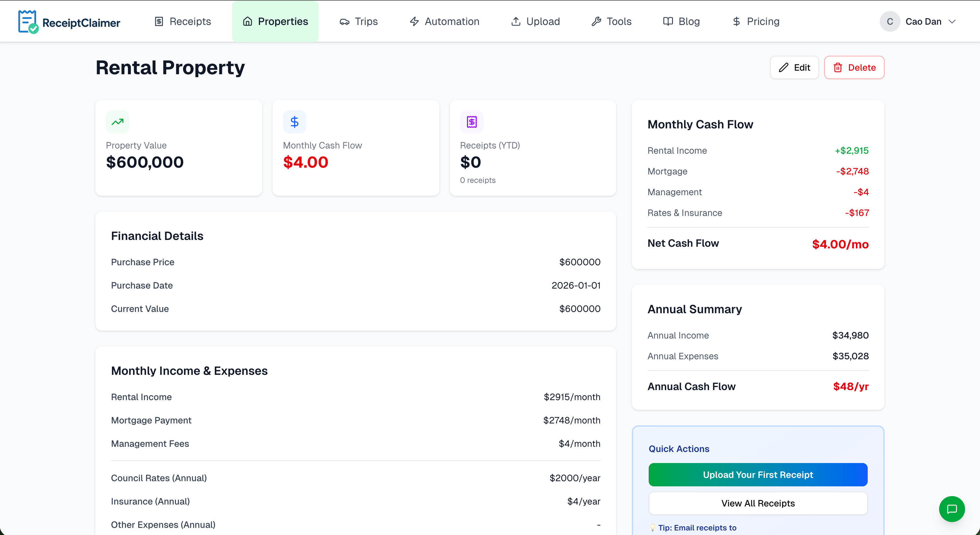The width and height of the screenshot is (980, 535).
Task: Click the purple receipt icon for Receipts YTD
Action: (x=472, y=122)
